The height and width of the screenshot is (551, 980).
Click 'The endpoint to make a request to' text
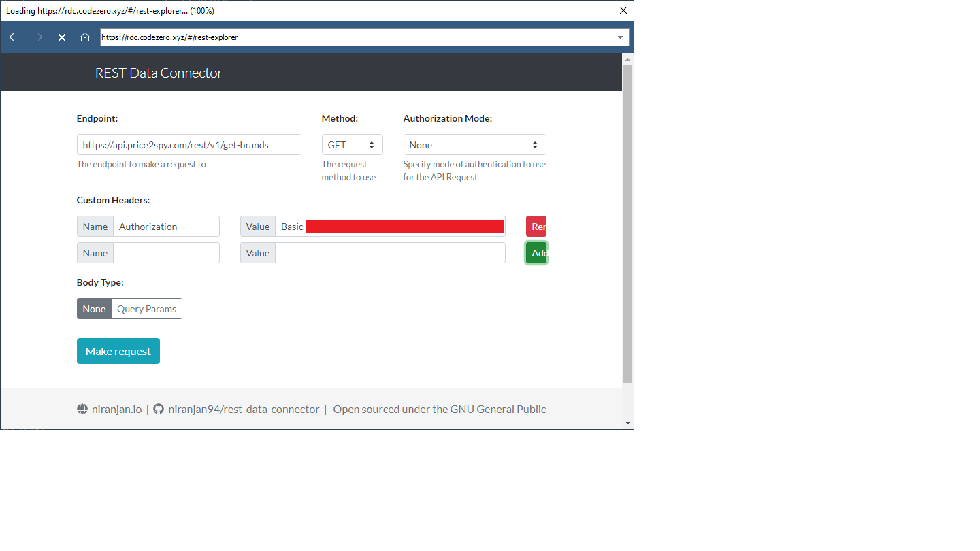tap(141, 164)
